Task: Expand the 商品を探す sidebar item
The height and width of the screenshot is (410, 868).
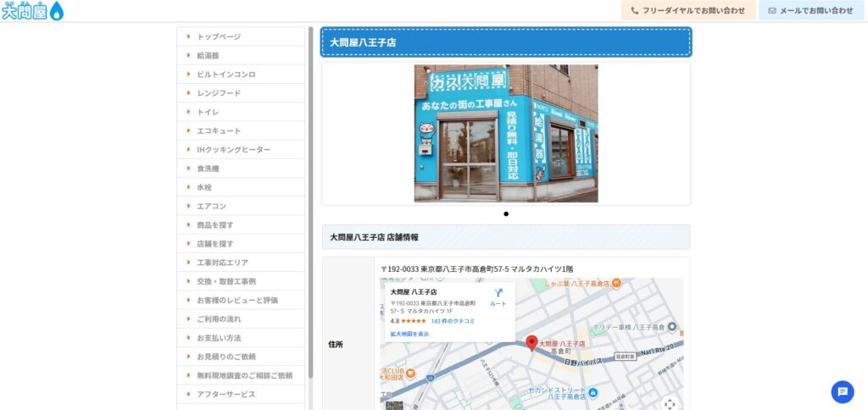Action: pos(214,224)
